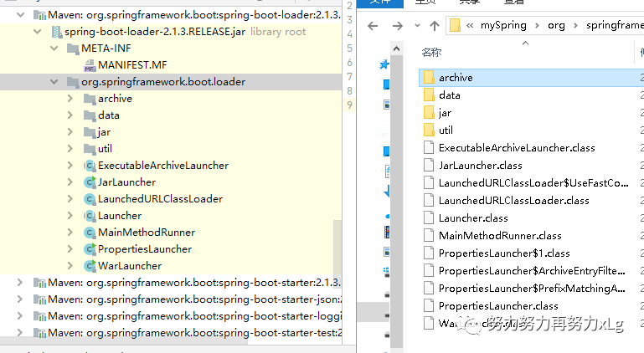
Task: Sort files by the 名称 column header
Action: [x=431, y=53]
